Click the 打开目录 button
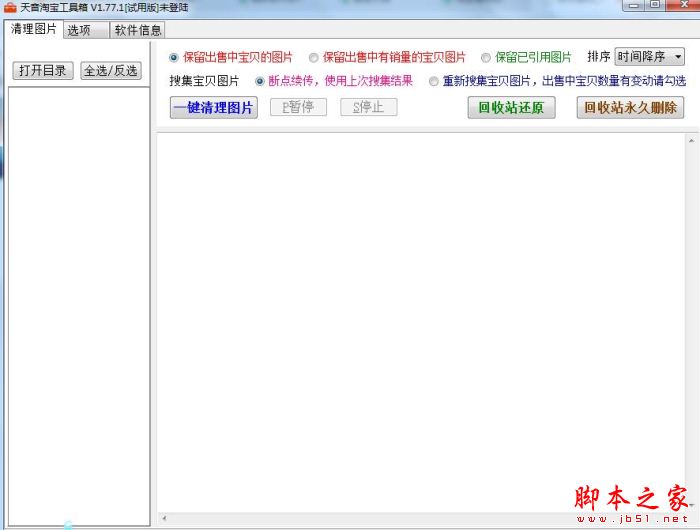 [x=43, y=71]
